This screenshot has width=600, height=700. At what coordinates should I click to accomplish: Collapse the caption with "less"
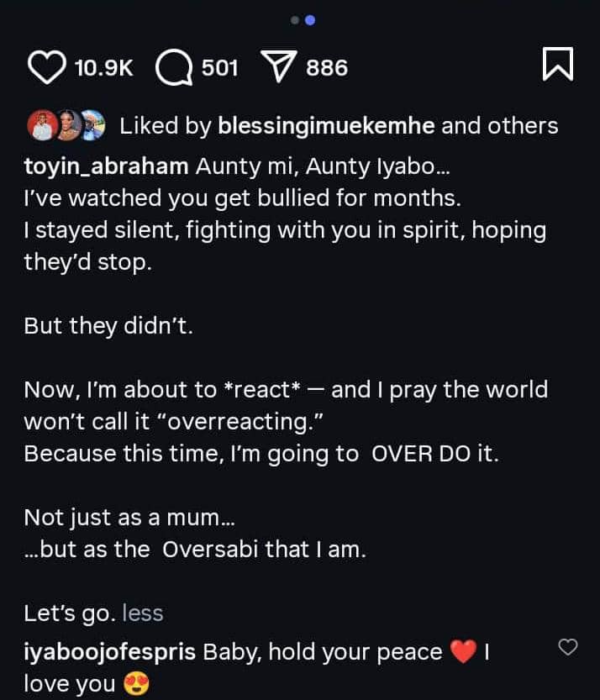[x=143, y=613]
